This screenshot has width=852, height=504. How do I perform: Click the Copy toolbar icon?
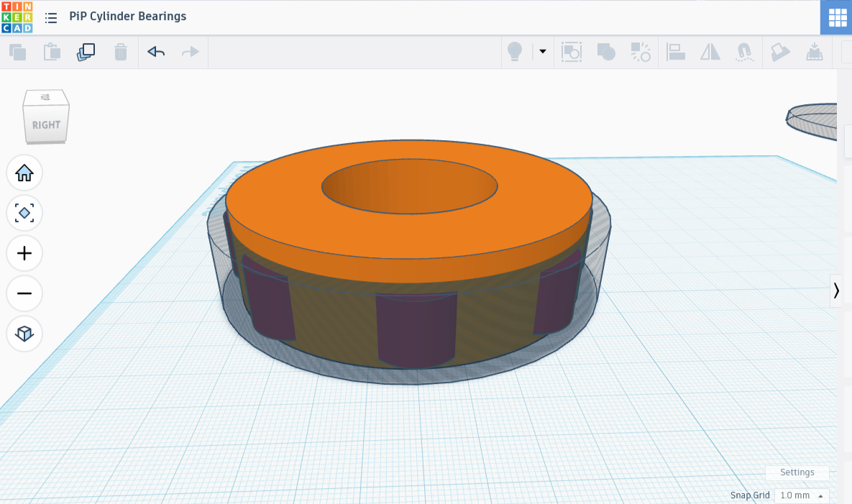17,52
